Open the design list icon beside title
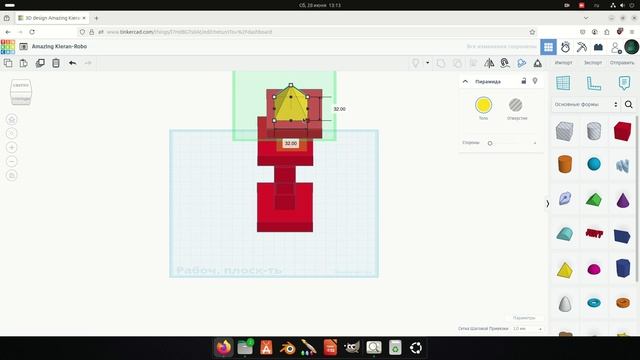 click(24, 47)
